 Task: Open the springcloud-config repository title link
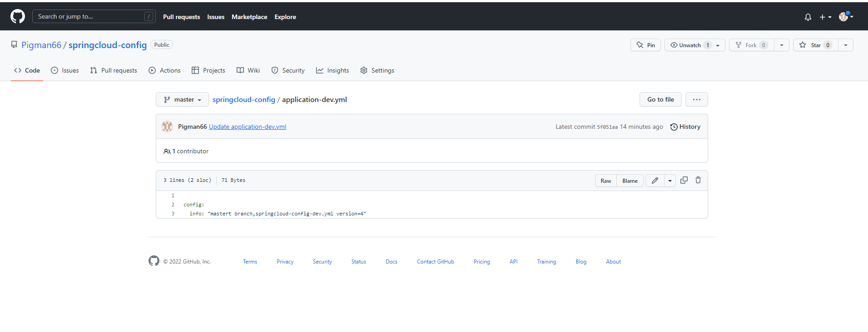point(108,45)
